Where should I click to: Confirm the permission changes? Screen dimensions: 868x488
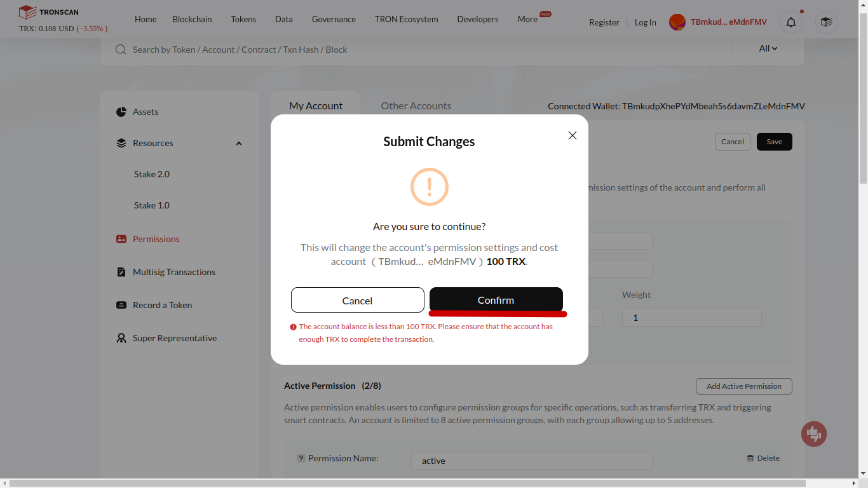[x=496, y=300]
